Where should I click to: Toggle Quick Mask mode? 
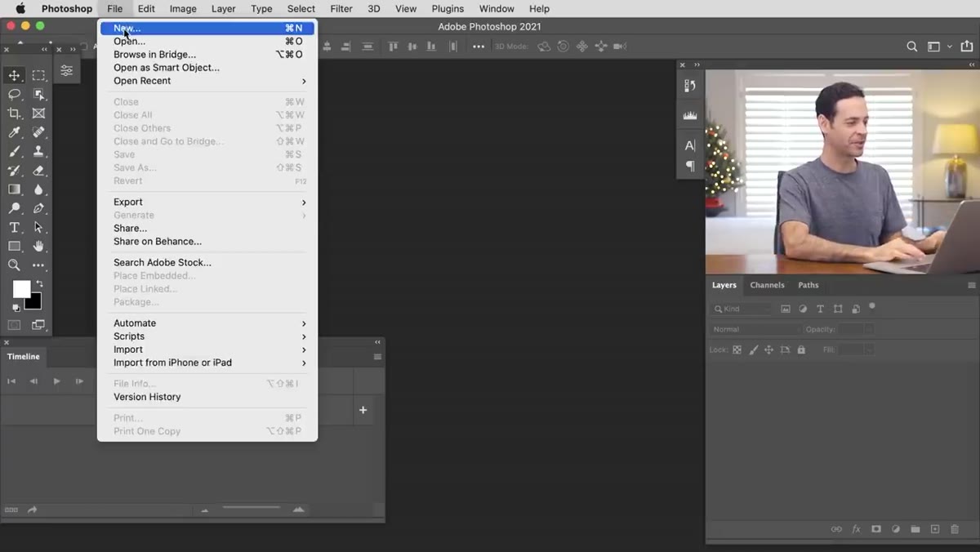pos(15,325)
